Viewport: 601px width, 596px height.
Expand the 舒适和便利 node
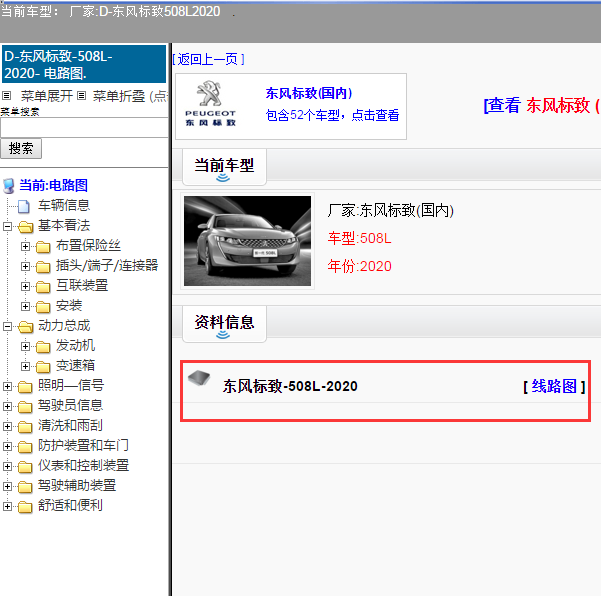[x=7, y=506]
